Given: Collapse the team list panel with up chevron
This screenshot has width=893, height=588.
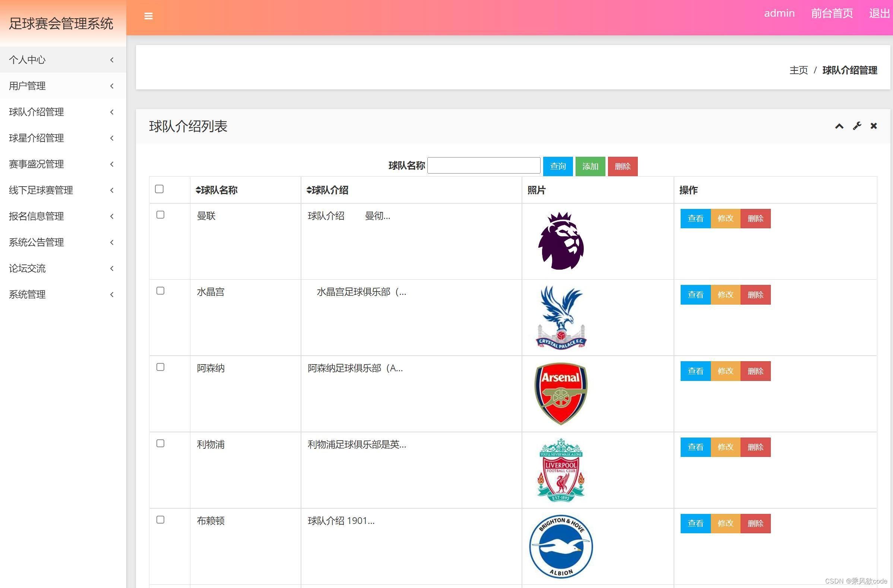Looking at the screenshot, I should [839, 126].
